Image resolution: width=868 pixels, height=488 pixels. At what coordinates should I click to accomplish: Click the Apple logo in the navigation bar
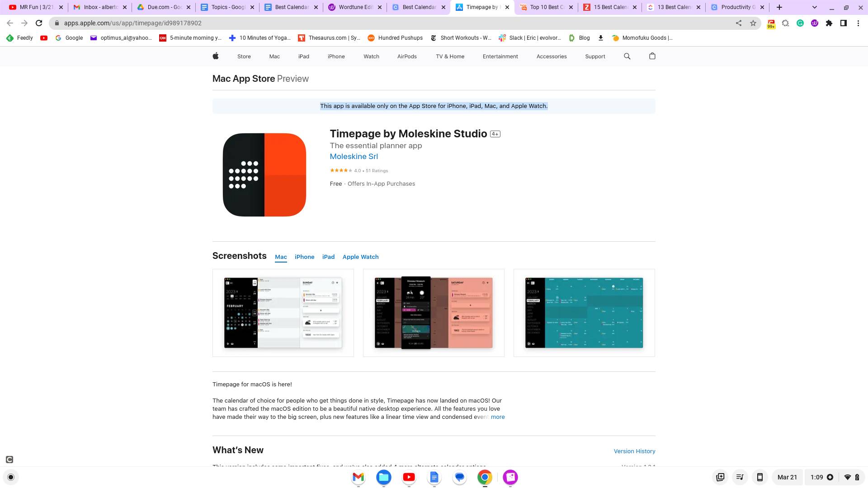point(216,56)
